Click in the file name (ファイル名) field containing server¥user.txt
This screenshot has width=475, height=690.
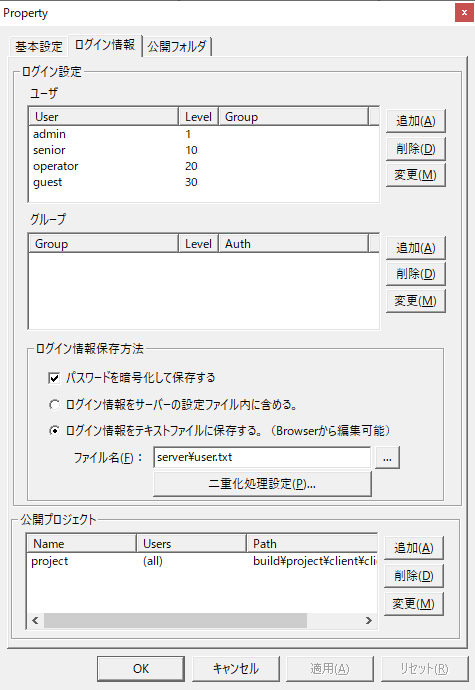click(x=262, y=457)
